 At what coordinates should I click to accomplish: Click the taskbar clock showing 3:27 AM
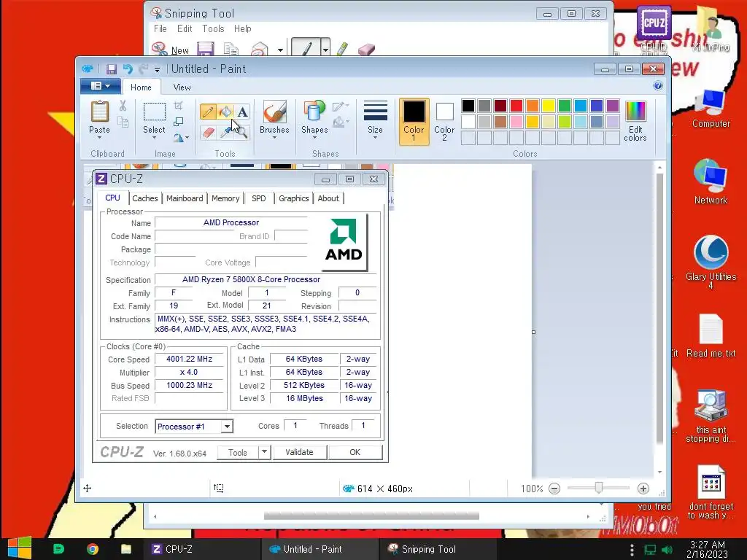pos(707,549)
